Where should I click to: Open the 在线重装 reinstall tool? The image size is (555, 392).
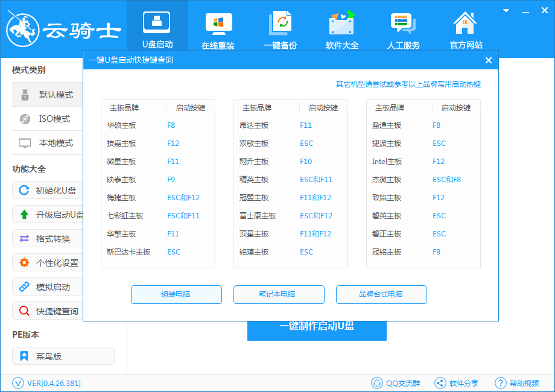[x=217, y=27]
